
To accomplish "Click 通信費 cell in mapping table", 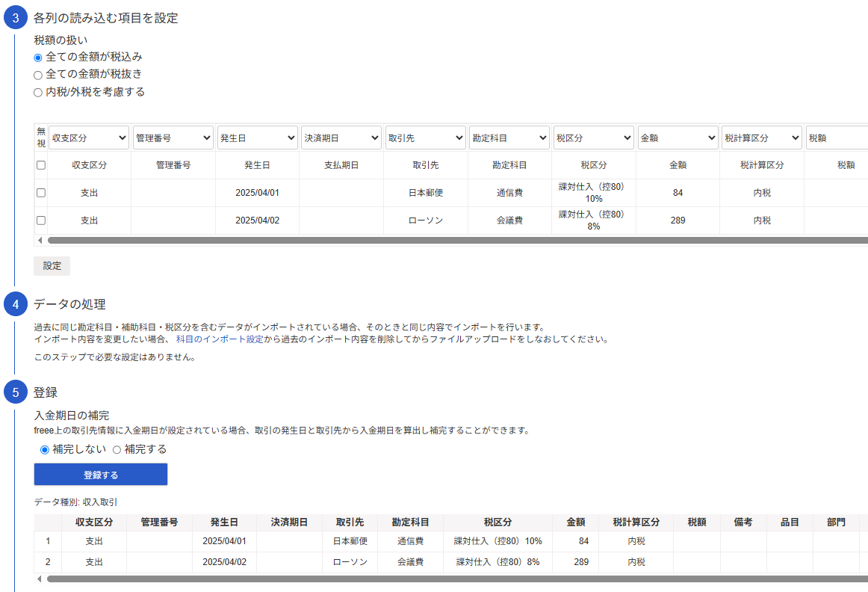I will coord(510,193).
